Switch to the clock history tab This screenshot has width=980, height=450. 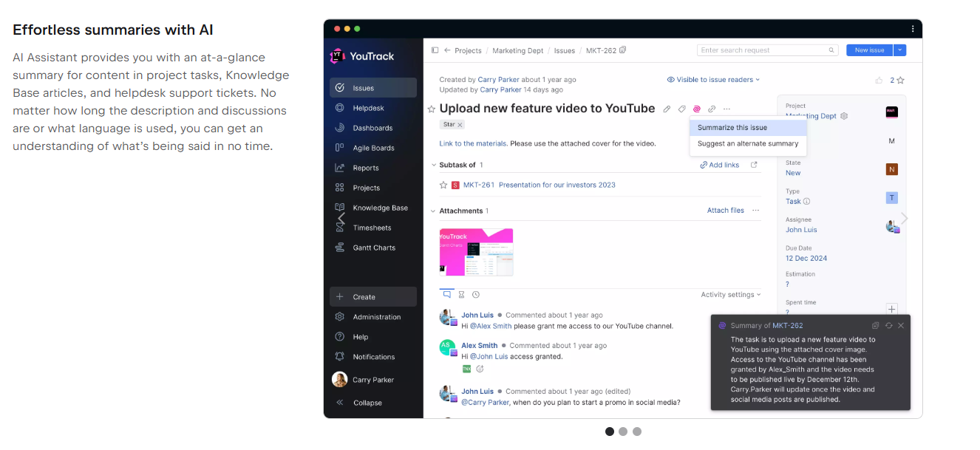coord(475,294)
